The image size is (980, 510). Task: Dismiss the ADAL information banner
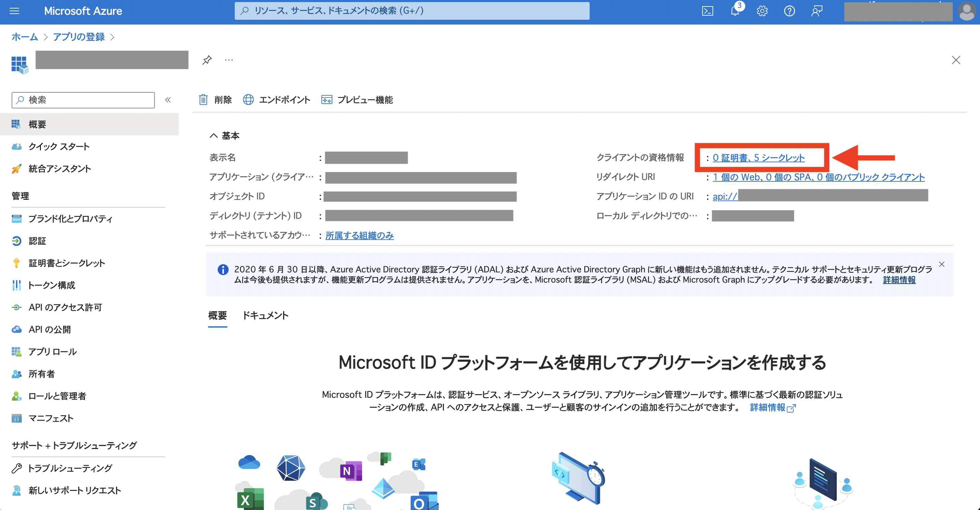[941, 264]
